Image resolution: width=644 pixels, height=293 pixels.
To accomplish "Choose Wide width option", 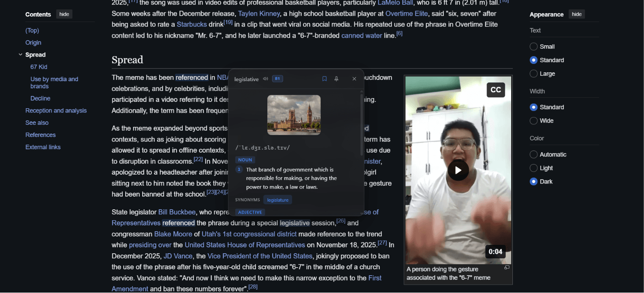I will tap(534, 120).
